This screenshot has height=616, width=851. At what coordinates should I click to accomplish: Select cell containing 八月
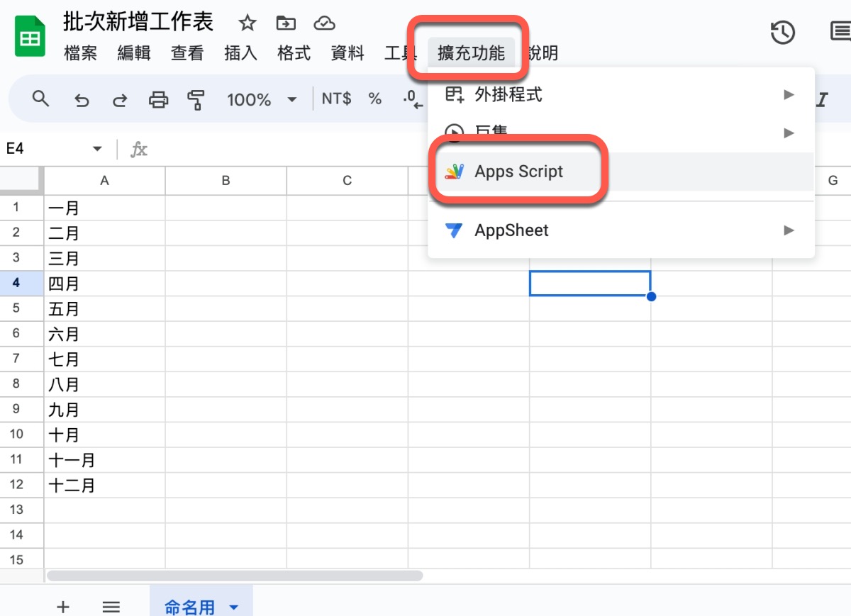click(x=104, y=383)
